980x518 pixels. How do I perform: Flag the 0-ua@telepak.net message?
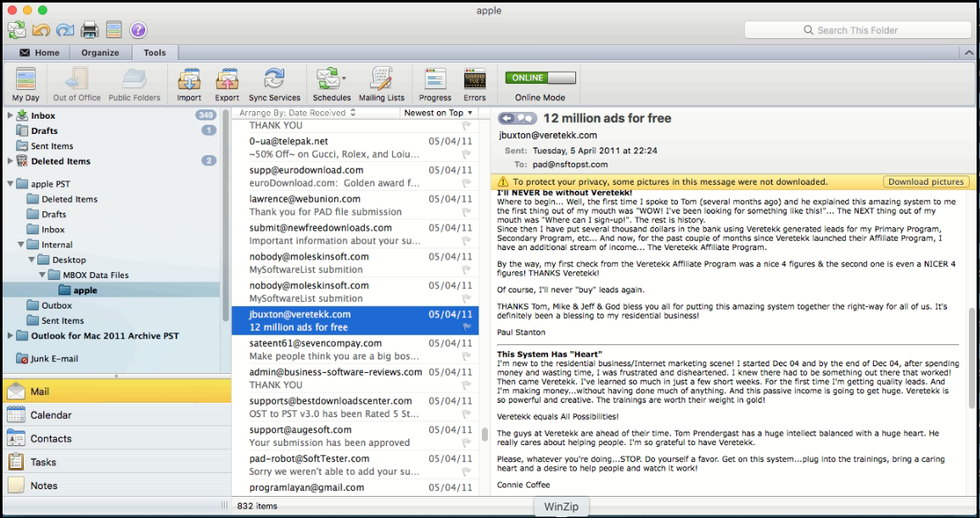[467, 154]
